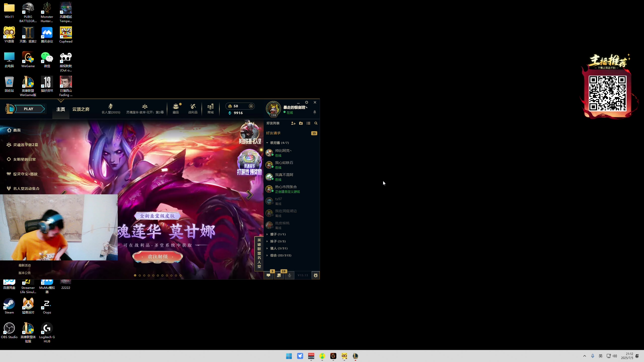Select friend 热心市民张合
644x362 pixels.
coord(291,189)
